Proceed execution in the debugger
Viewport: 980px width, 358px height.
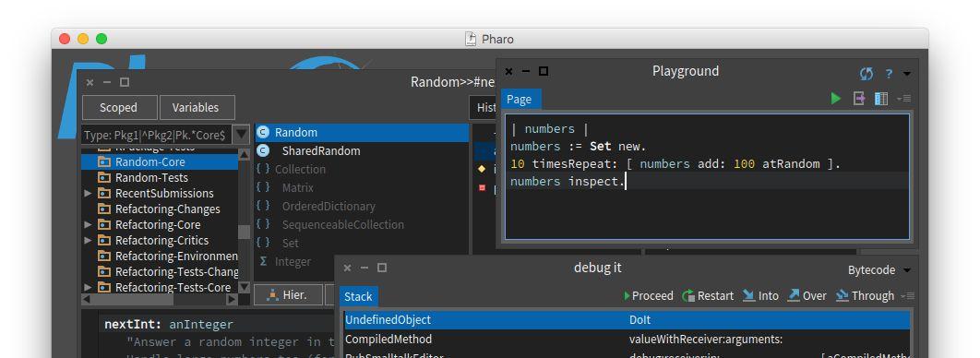648,295
